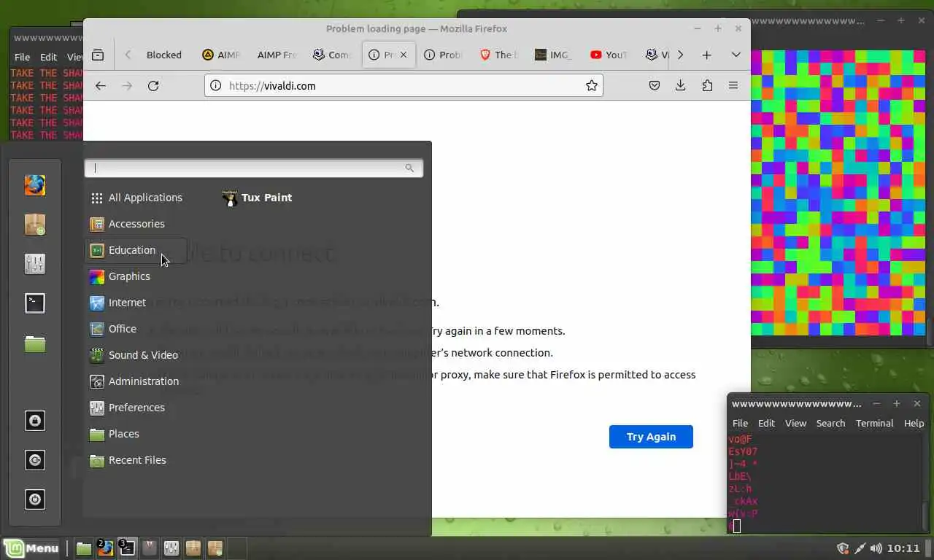Switch to the IMG_ tab

[553, 55]
